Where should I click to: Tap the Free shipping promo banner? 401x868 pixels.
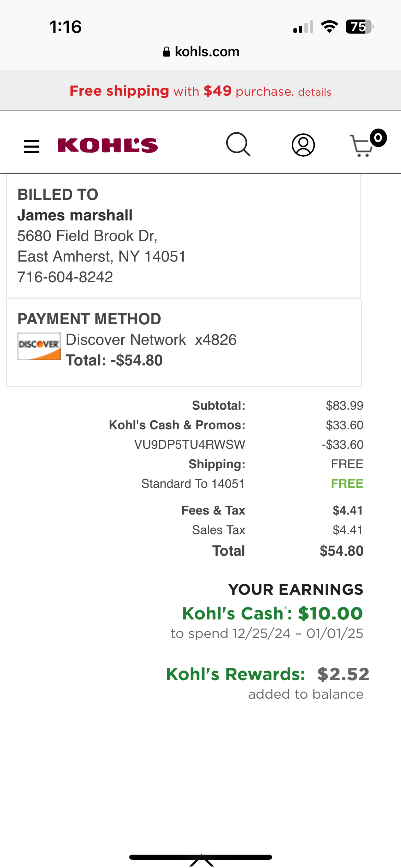click(x=200, y=91)
